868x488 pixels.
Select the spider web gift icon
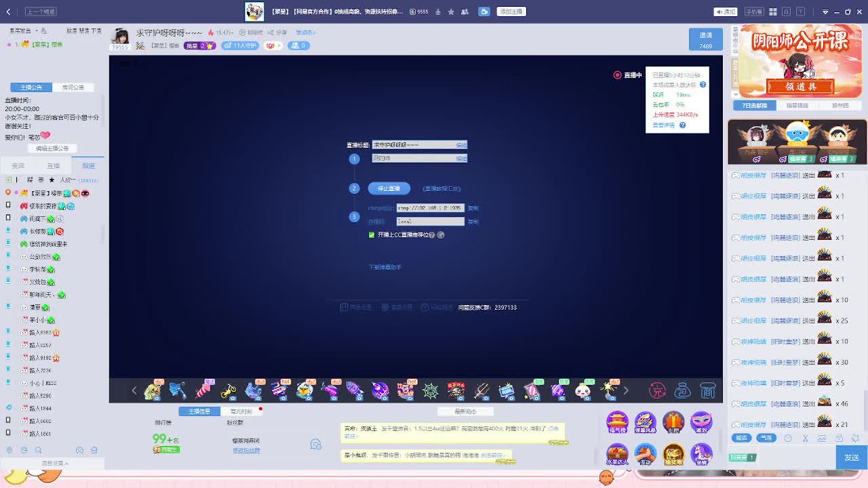(431, 390)
